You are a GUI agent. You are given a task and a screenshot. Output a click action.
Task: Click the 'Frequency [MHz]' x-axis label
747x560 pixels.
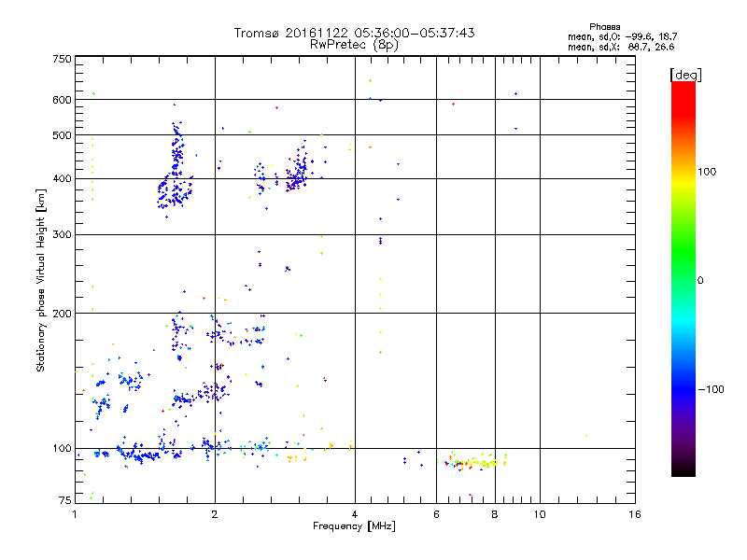pyautogui.click(x=354, y=526)
